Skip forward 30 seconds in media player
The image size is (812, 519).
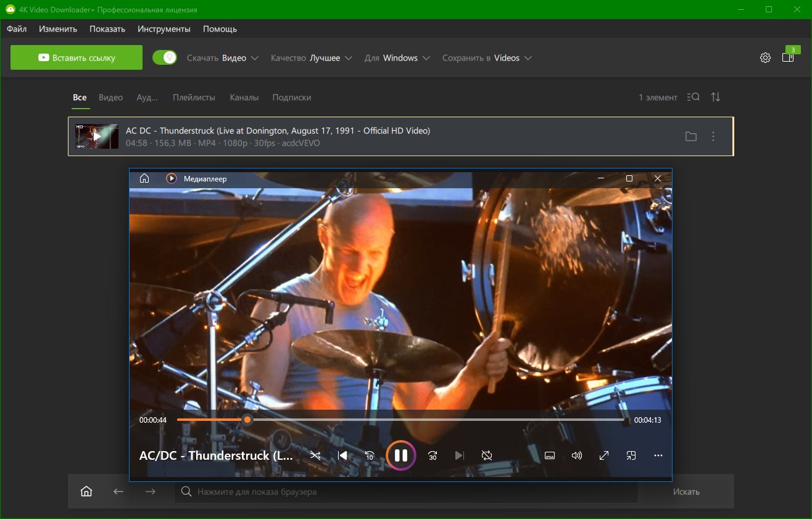433,455
